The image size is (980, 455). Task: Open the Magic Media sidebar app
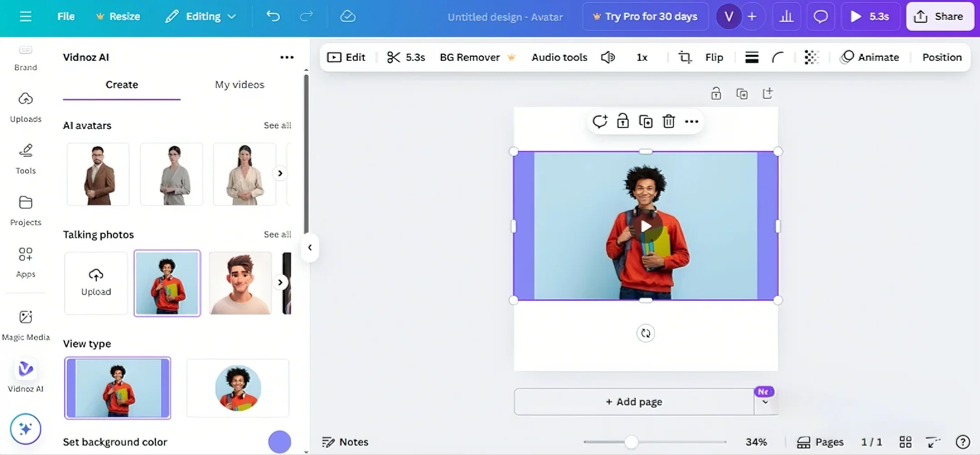(x=25, y=325)
